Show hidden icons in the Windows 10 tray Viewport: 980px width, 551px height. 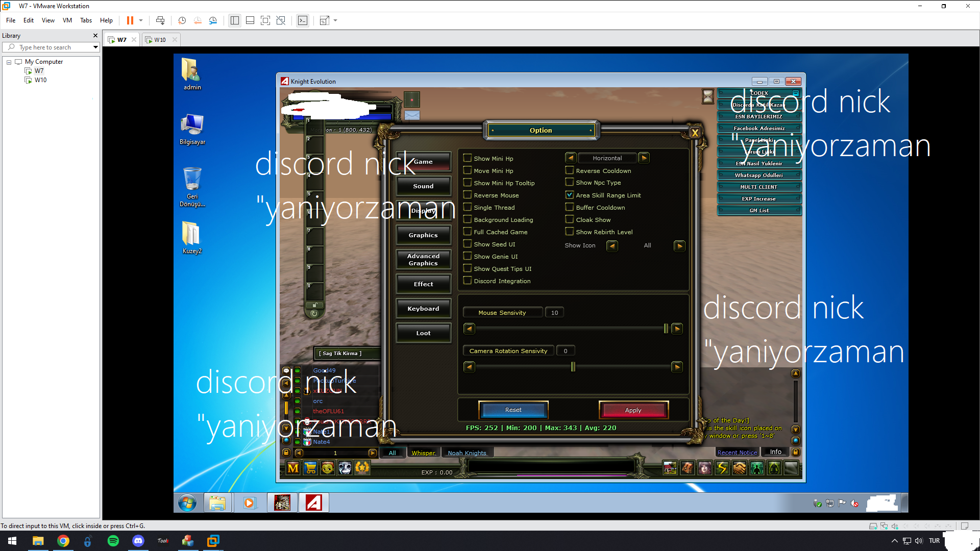(x=894, y=541)
